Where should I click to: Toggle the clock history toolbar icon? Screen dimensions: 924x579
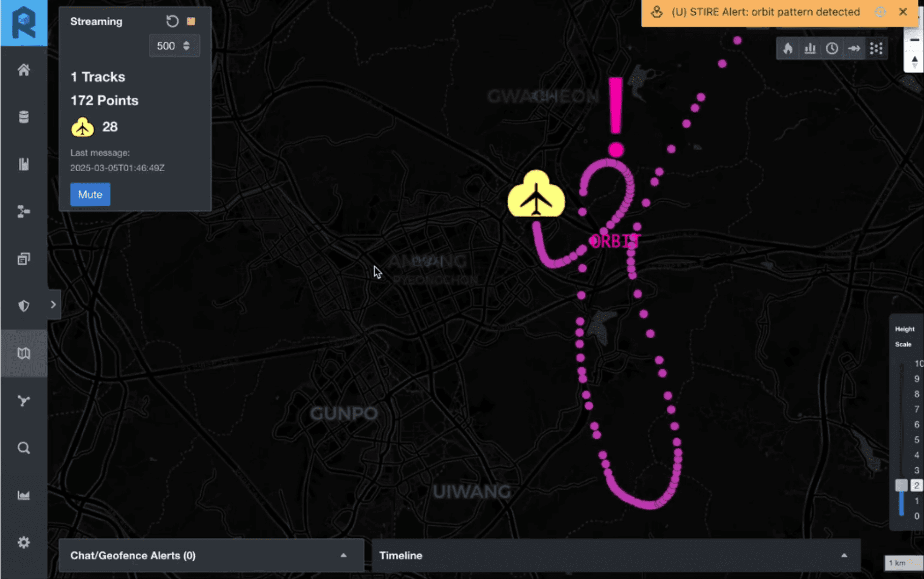click(832, 49)
